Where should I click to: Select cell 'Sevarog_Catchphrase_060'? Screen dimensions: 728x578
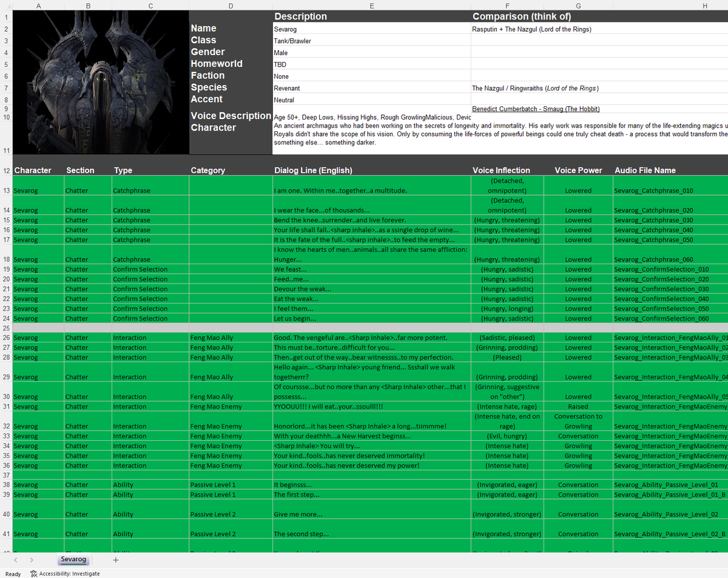[670, 254]
